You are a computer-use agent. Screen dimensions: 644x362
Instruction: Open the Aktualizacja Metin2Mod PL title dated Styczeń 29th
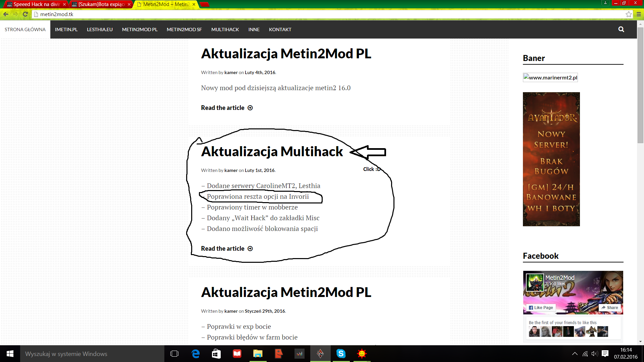286,293
